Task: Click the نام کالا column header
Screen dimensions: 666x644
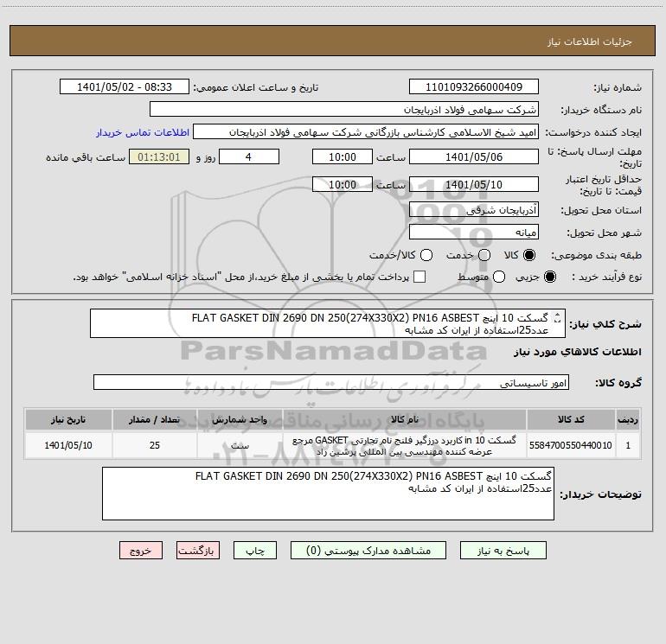Action: pyautogui.click(x=405, y=419)
